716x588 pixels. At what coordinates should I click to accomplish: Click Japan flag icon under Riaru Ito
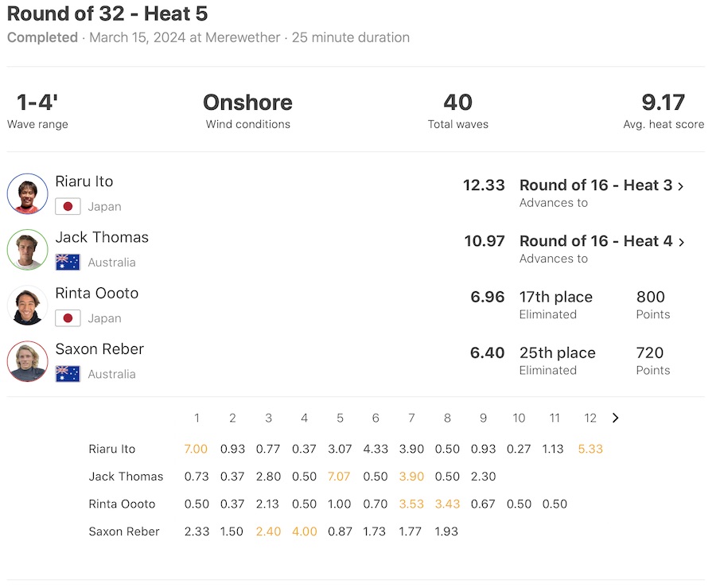[68, 207]
